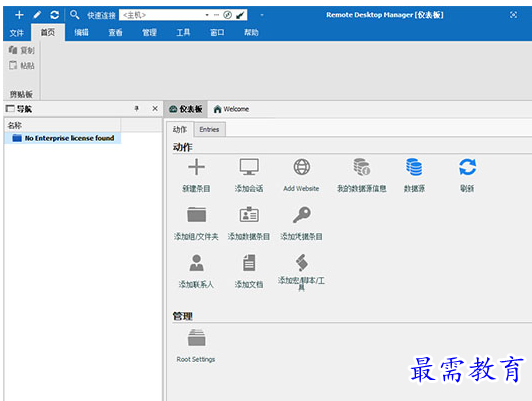Click the 添加数据条目 ID card icon

249,214
